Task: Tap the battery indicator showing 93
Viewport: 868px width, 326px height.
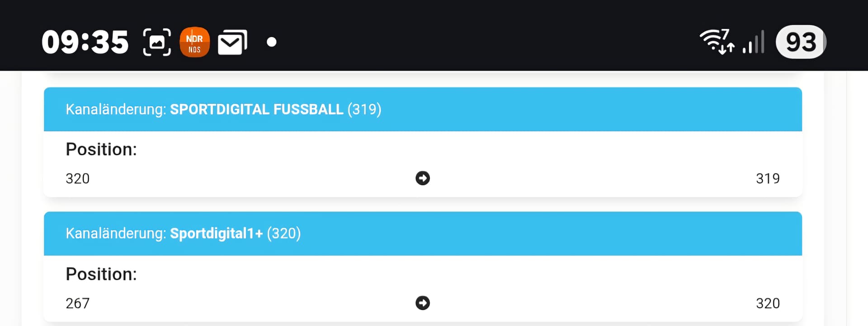Action: point(801,42)
